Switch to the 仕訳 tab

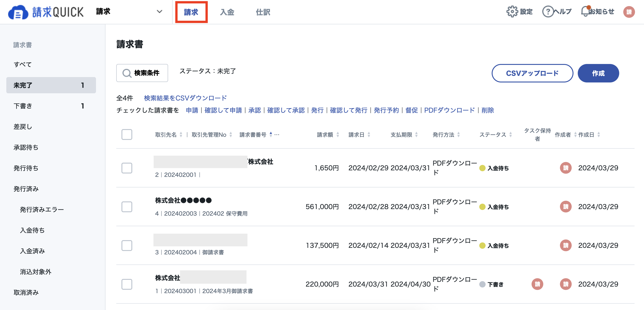click(263, 12)
